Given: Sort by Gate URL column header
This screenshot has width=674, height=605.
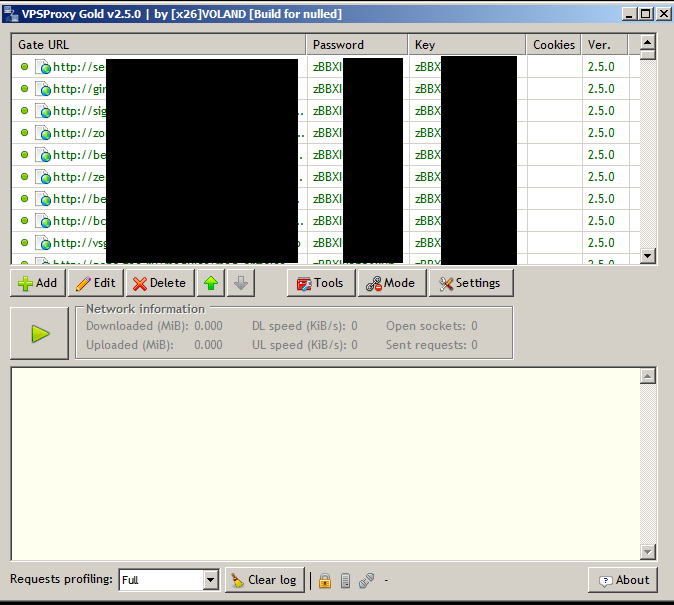Looking at the screenshot, I should click(x=159, y=45).
